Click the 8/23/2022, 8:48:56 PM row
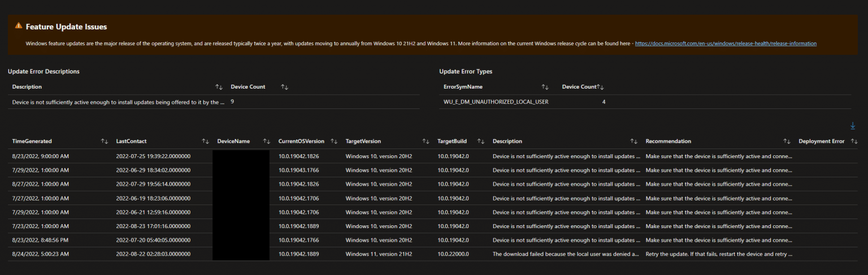The height and width of the screenshot is (275, 868). coord(433,240)
